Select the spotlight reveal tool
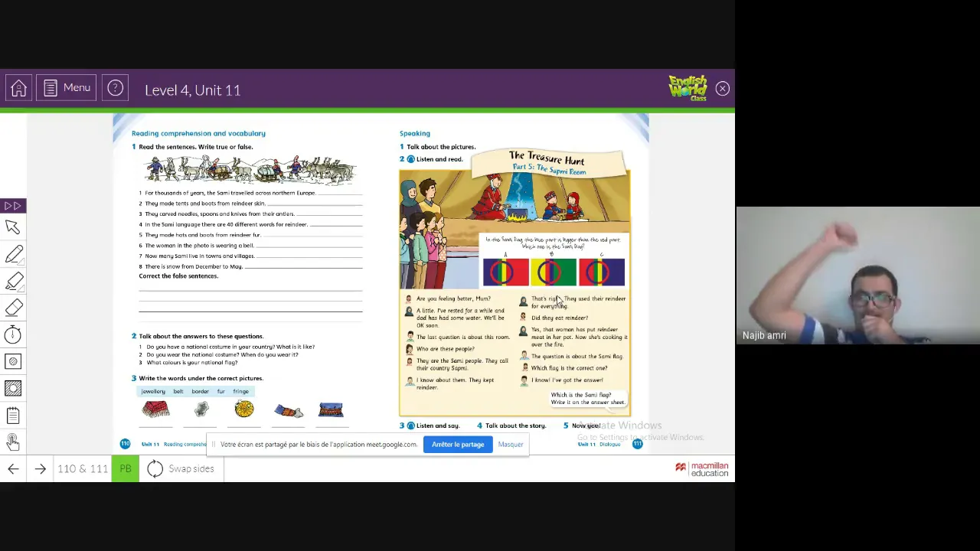This screenshot has height=551, width=980. (13, 361)
